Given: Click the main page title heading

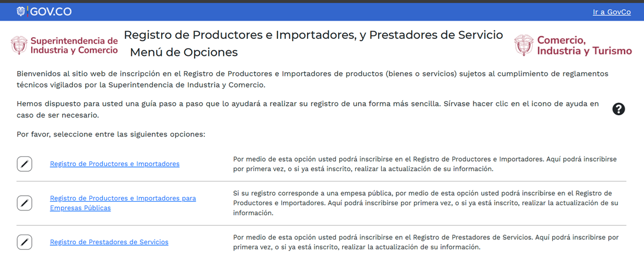Looking at the screenshot, I should point(313,35).
